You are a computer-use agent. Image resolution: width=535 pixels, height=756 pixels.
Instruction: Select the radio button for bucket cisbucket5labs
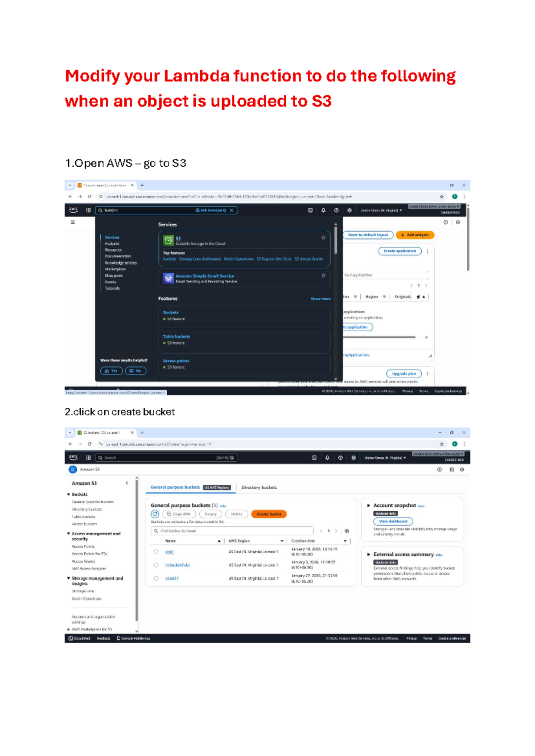156,565
